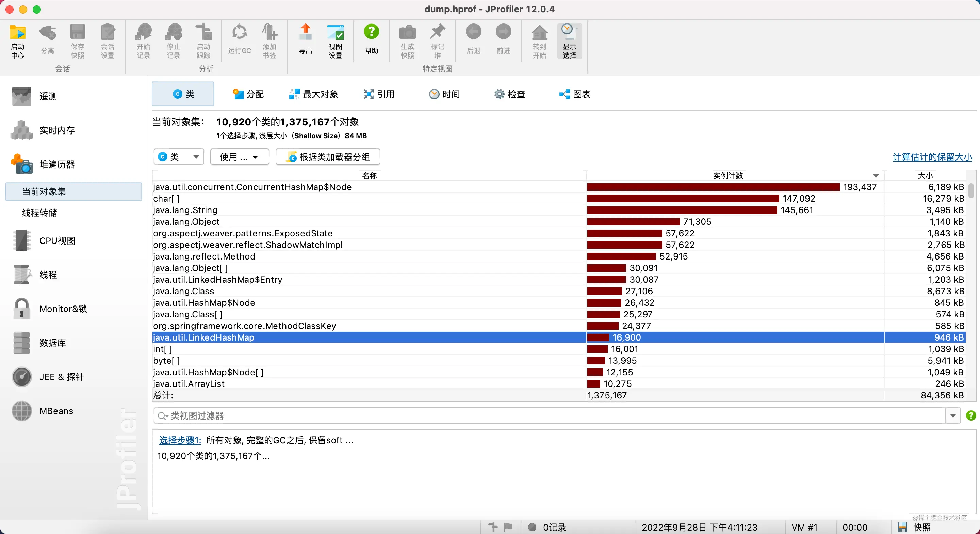Click the 选择步骤1 link
This screenshot has height=534, width=980.
[180, 440]
